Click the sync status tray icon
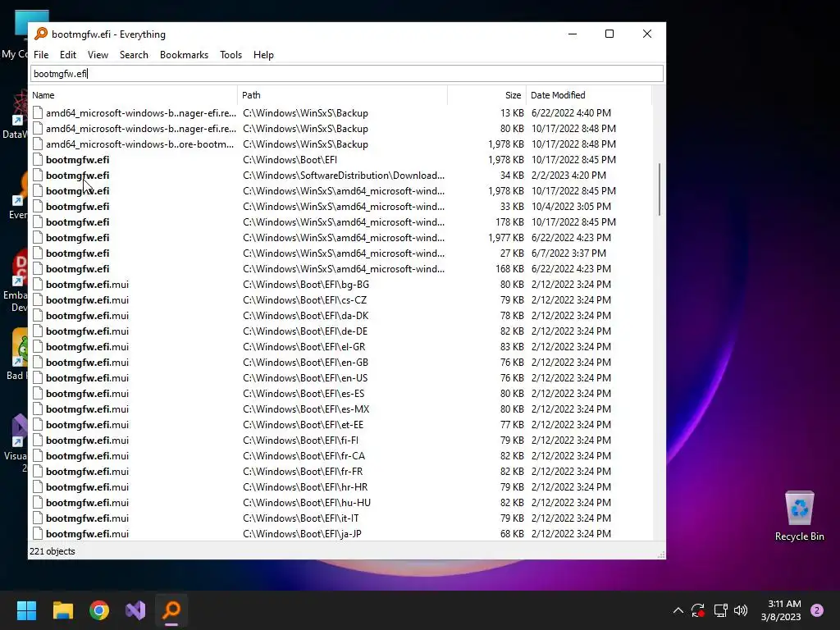Screen dimensions: 840x630 tap(698, 610)
